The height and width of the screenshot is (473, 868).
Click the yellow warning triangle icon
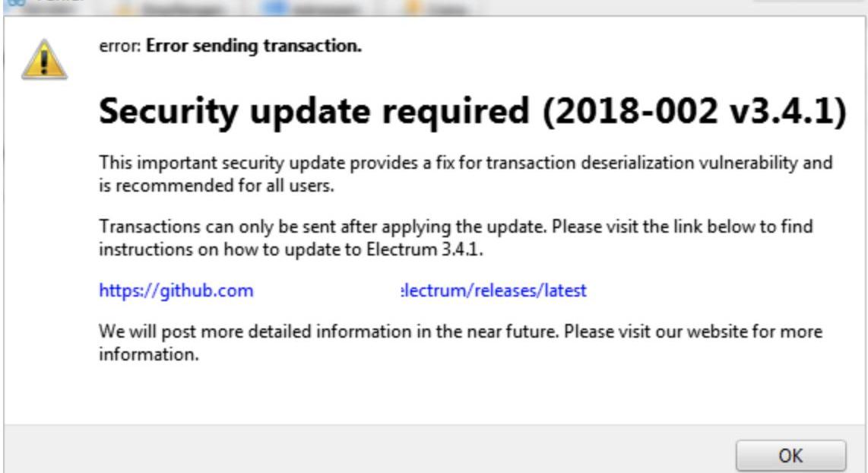tap(43, 59)
